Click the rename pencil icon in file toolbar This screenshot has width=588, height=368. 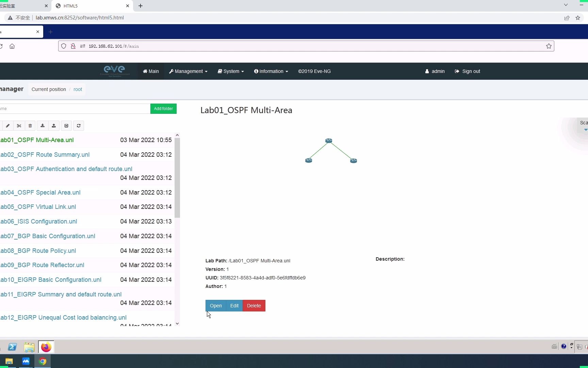tap(8, 126)
